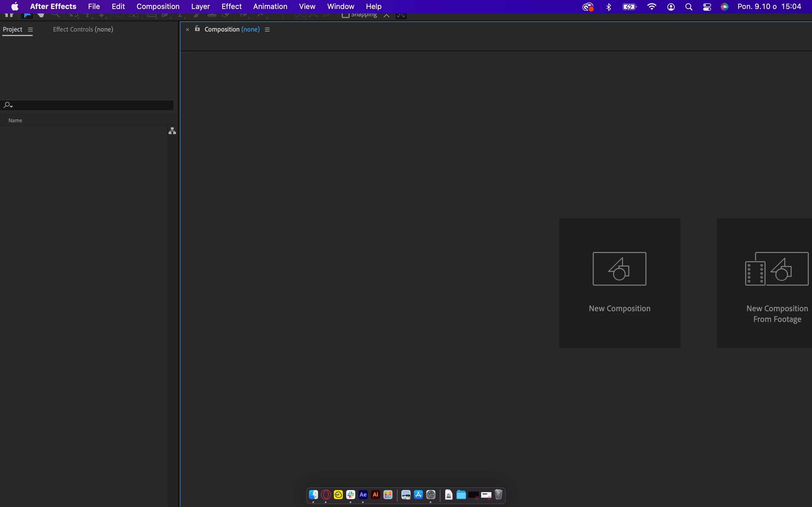The height and width of the screenshot is (507, 812).
Task: Open the Project panel hamburger menu
Action: (30, 30)
